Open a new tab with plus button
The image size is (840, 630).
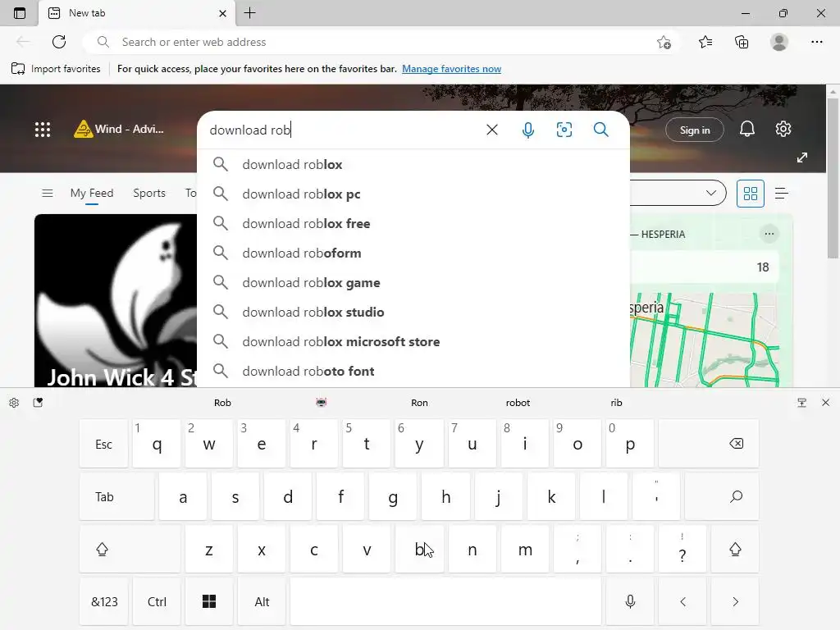coord(249,13)
